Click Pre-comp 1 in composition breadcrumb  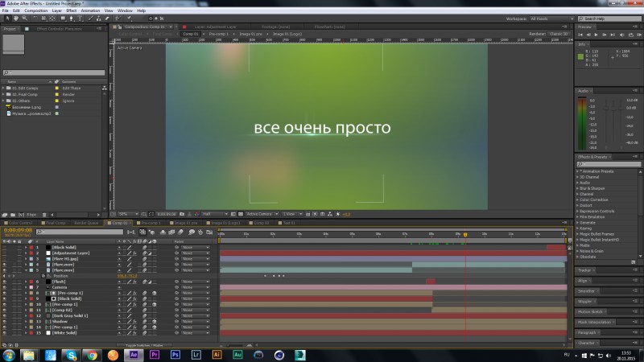pos(218,34)
